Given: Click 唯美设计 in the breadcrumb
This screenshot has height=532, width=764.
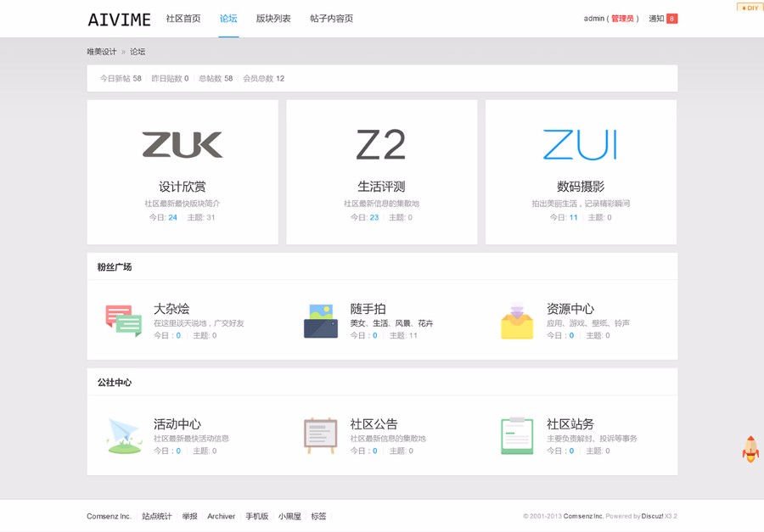Looking at the screenshot, I should pos(101,52).
